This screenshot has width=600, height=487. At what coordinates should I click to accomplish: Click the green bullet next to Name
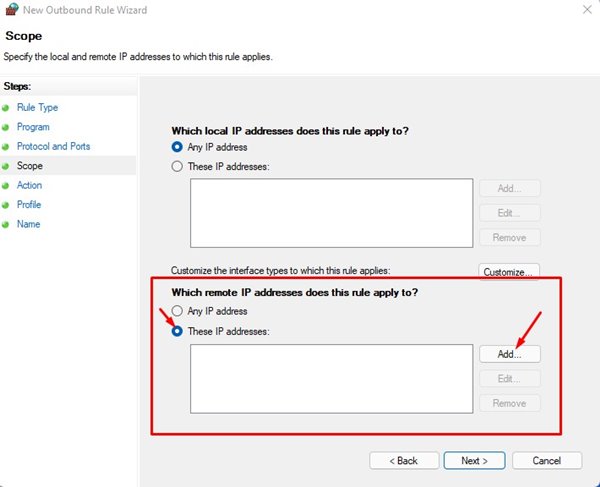[x=6, y=224]
